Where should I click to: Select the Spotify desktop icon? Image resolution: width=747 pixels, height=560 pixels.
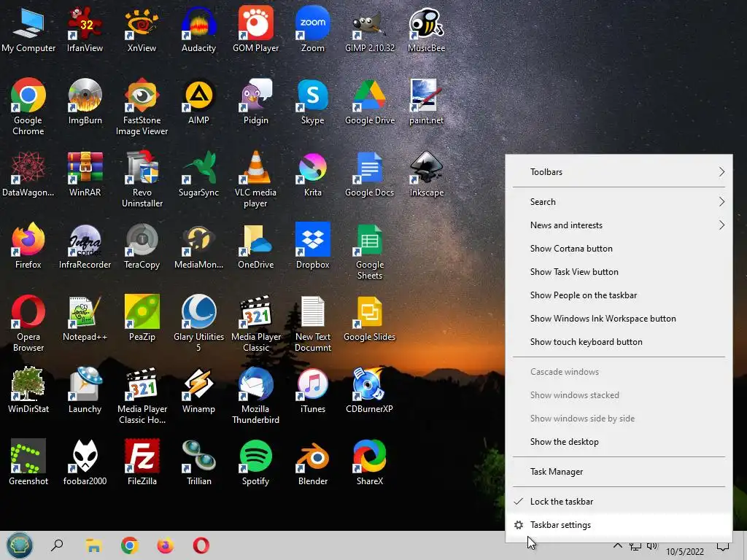pyautogui.click(x=256, y=463)
